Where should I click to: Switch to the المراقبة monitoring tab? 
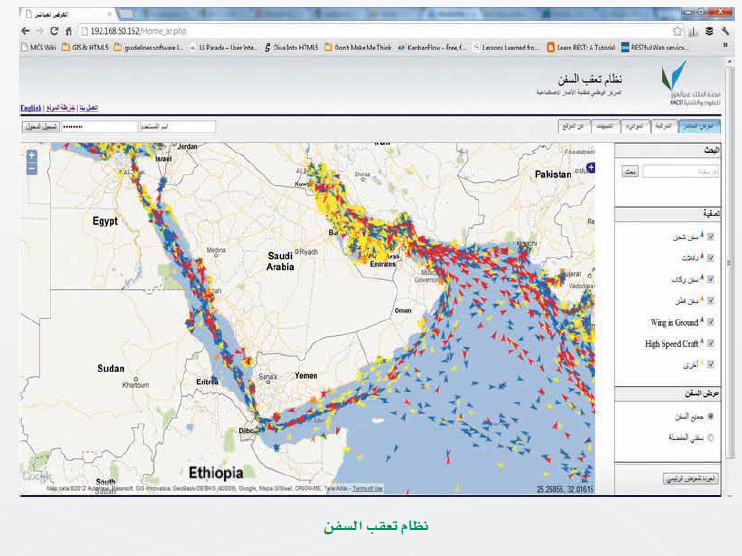tap(663, 126)
